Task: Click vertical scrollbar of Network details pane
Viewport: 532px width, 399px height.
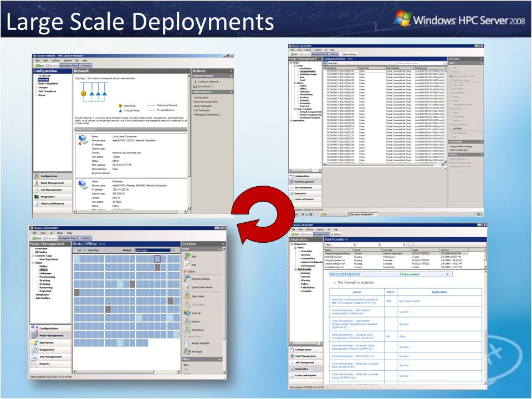Action: pyautogui.click(x=190, y=143)
